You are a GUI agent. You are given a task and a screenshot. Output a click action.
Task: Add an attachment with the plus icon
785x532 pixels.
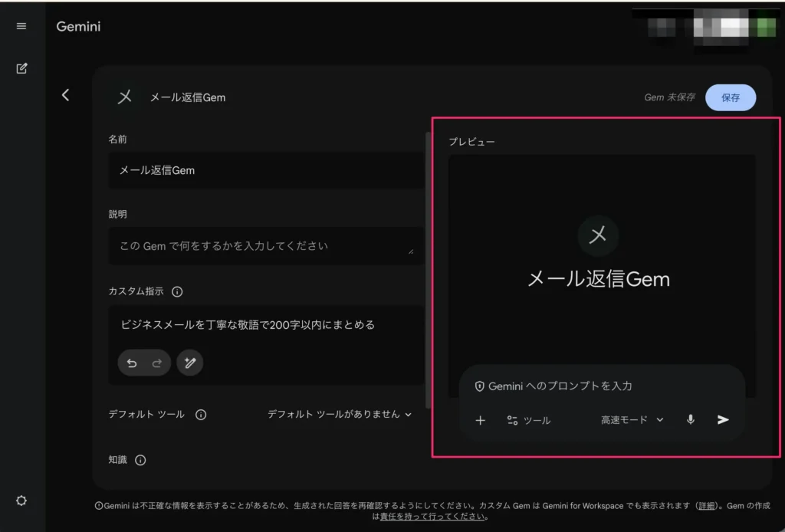[480, 420]
